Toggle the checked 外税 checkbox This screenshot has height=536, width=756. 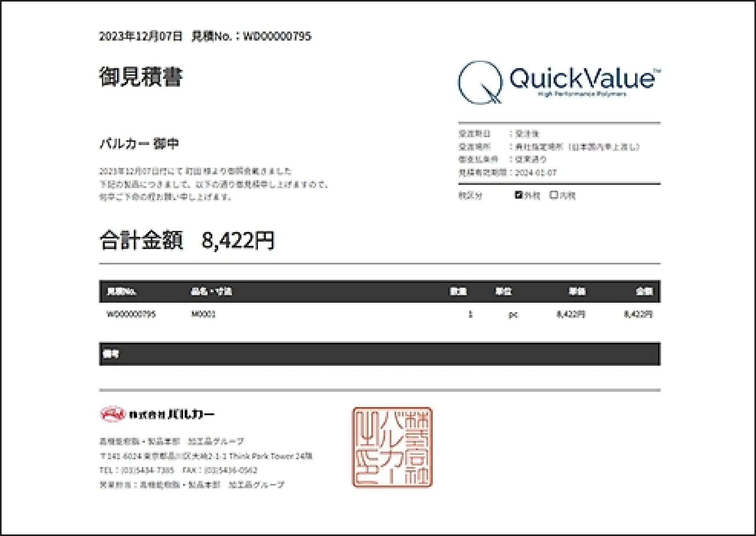pyautogui.click(x=519, y=195)
